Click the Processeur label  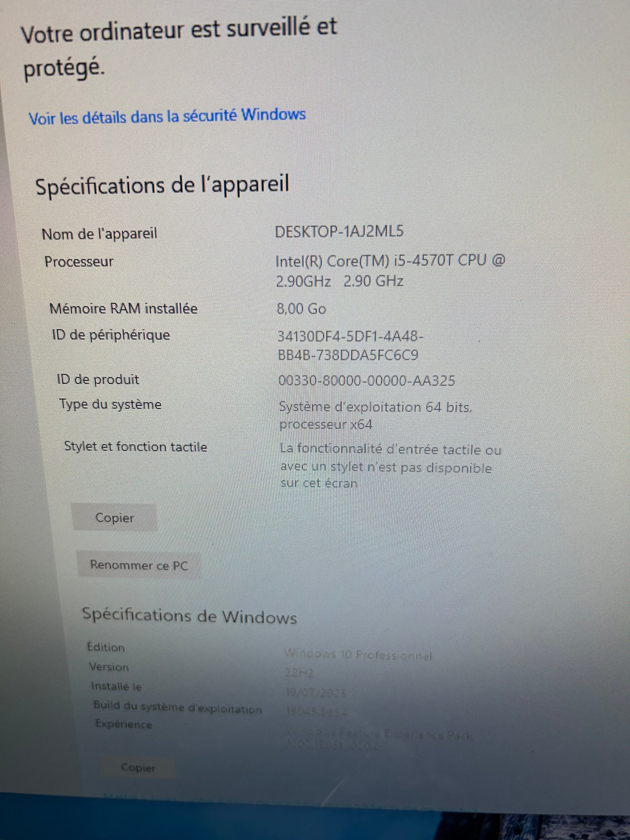point(79,262)
